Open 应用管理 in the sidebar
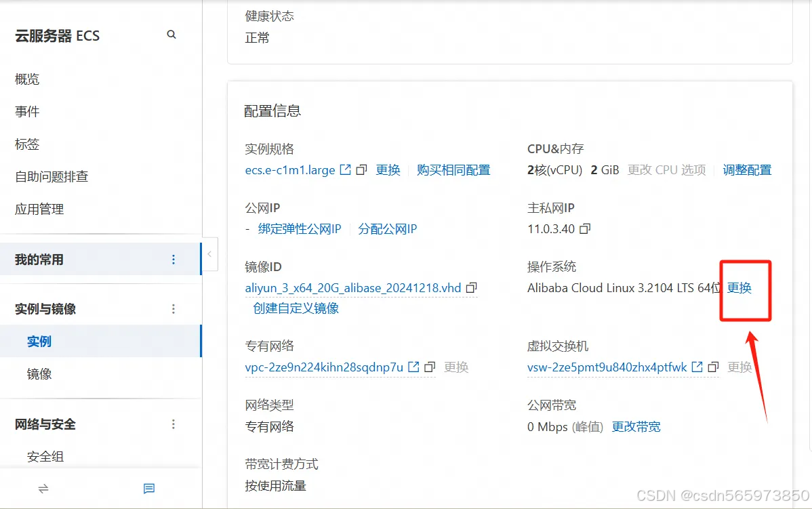Image resolution: width=812 pixels, height=509 pixels. pos(39,209)
